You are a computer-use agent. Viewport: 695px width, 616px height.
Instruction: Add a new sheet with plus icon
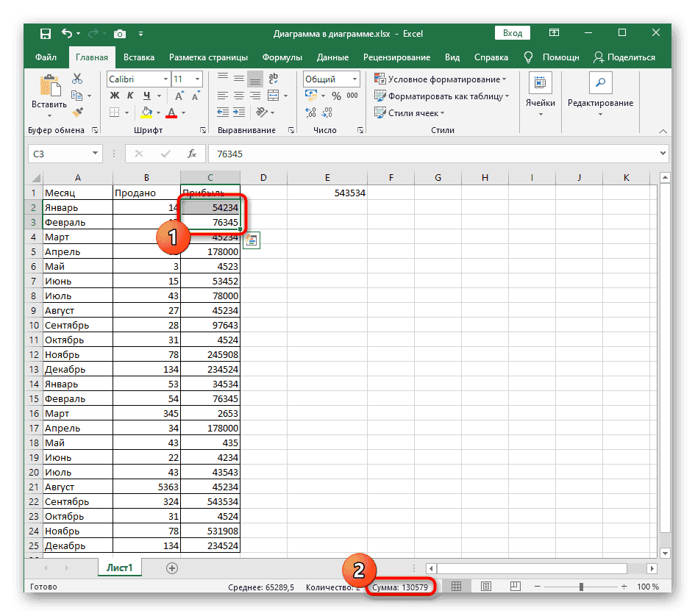click(171, 567)
